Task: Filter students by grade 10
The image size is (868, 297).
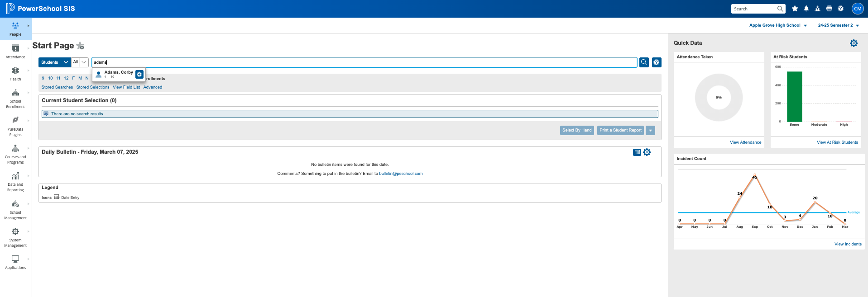Action: pyautogui.click(x=50, y=78)
